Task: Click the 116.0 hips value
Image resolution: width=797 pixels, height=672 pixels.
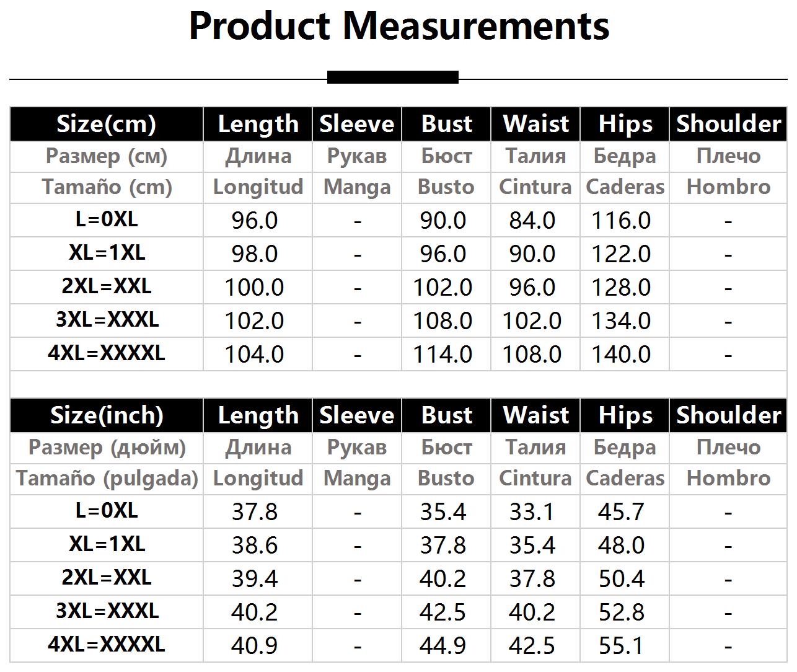Action: [x=621, y=221]
